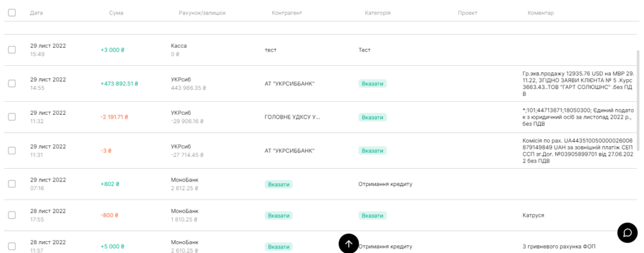Click the Проект column header
This screenshot has height=253, width=644.
467,13
